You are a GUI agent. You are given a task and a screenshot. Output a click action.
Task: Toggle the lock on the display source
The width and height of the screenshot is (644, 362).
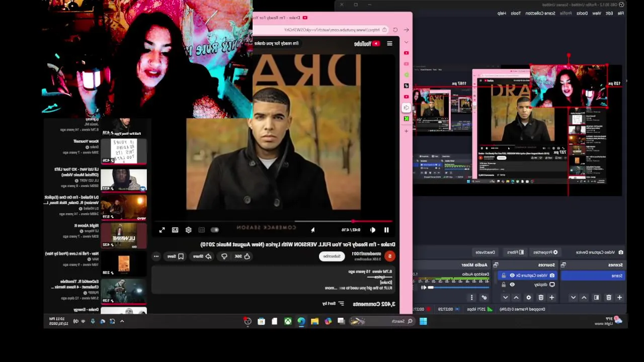504,285
